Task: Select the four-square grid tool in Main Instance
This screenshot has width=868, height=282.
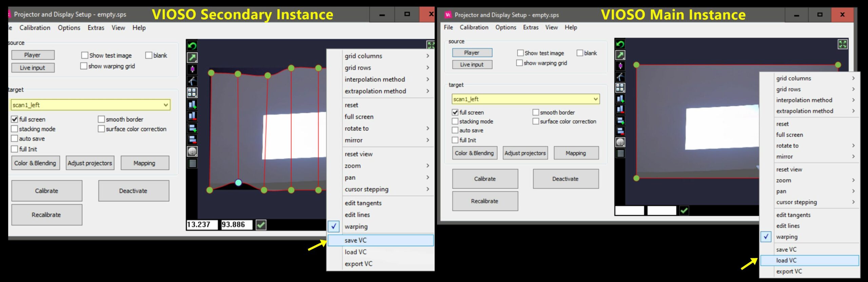Action: click(620, 87)
